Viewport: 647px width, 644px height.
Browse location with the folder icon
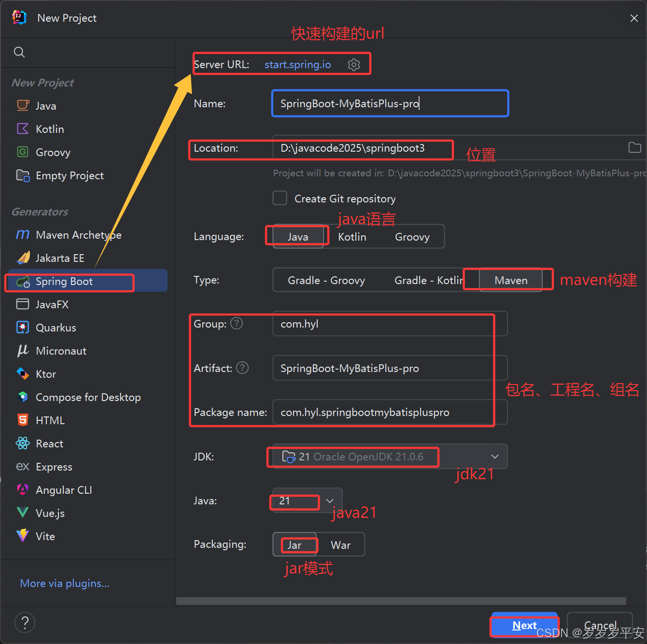click(x=635, y=148)
